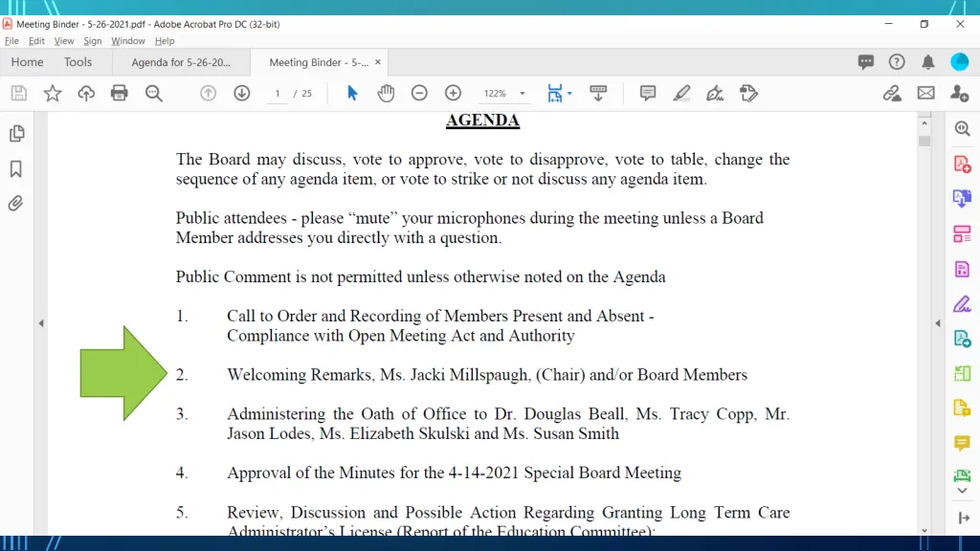Expand the right tools pane
This screenshot has width=980, height=551.
964,518
